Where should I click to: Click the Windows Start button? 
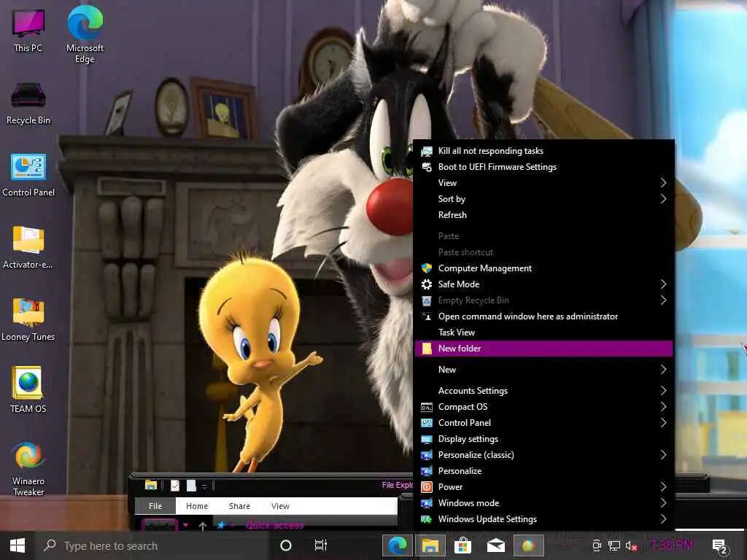tap(18, 545)
